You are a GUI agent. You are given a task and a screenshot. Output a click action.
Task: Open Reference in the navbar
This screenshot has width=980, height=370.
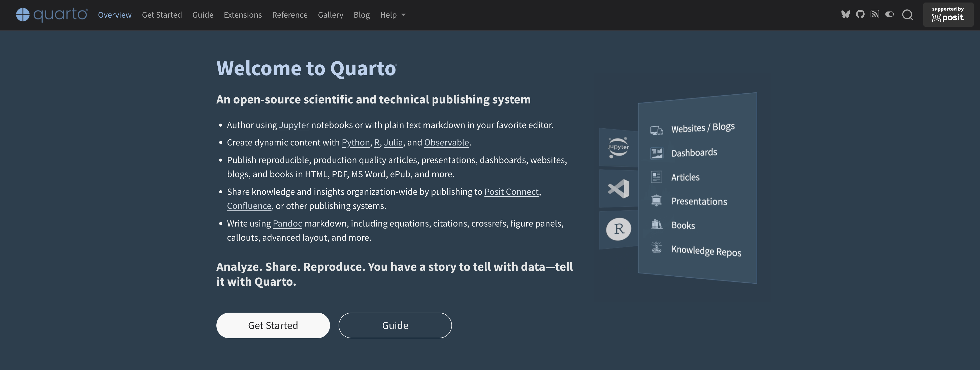pos(290,15)
